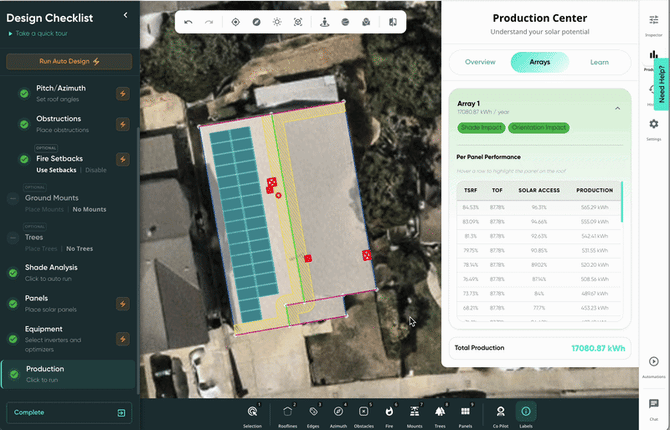Click the PRODUCTION column header
The width and height of the screenshot is (670, 430).
pyautogui.click(x=594, y=190)
